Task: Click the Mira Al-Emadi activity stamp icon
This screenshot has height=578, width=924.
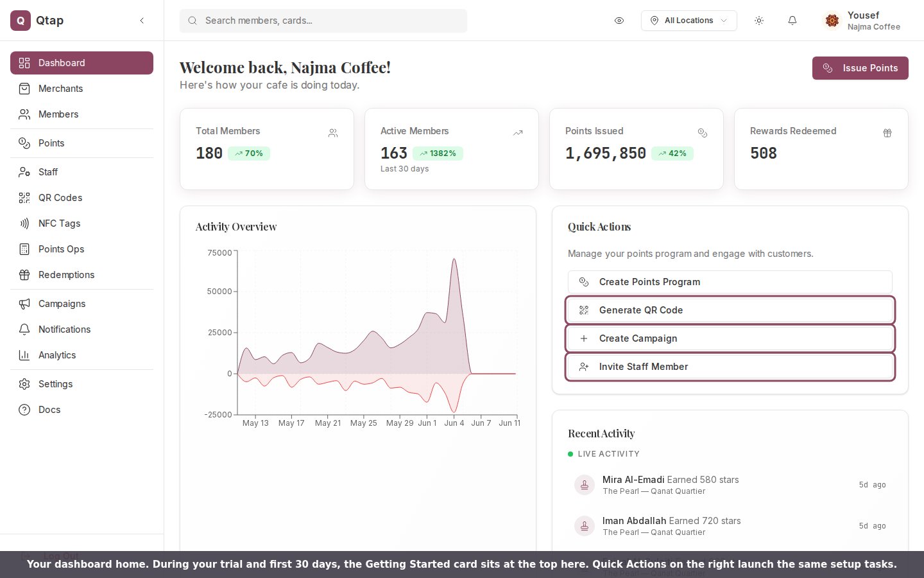Action: click(x=585, y=485)
